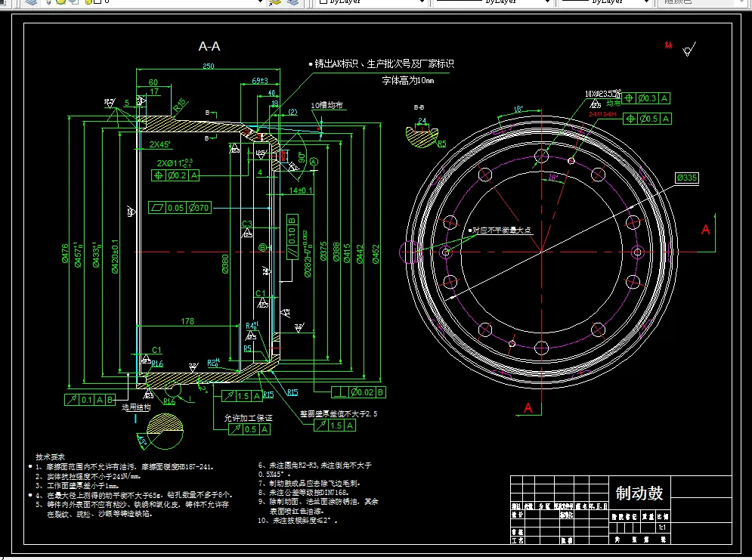The image size is (752, 560).
Task: Select the Ø335 dimension label
Action: (x=687, y=178)
